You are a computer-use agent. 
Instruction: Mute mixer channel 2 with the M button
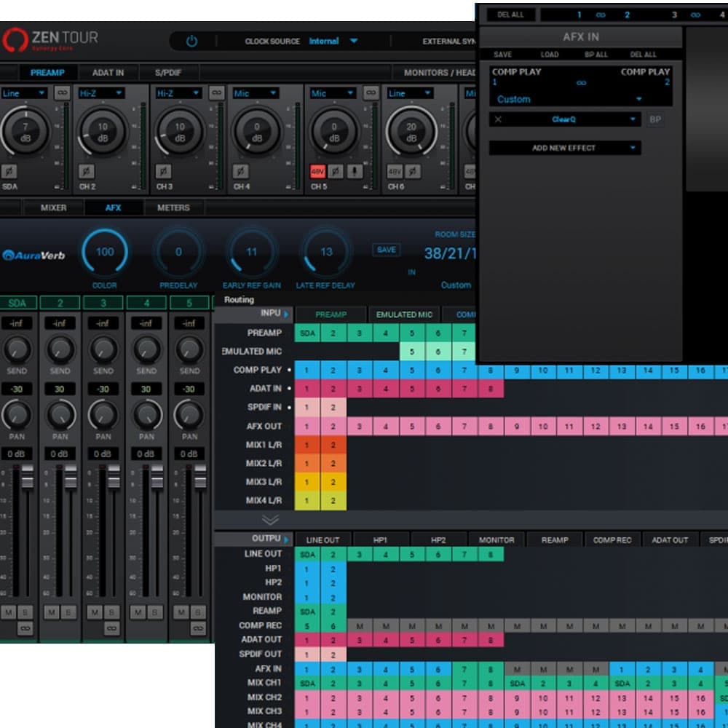pos(52,612)
